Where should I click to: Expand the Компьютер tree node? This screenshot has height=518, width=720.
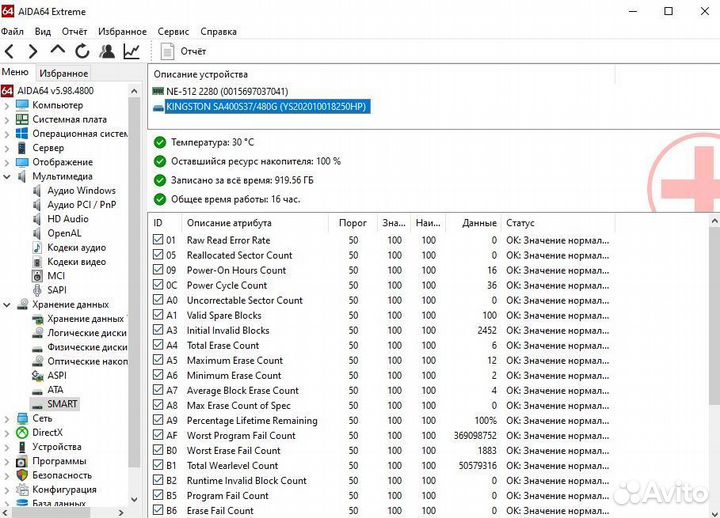(x=7, y=105)
